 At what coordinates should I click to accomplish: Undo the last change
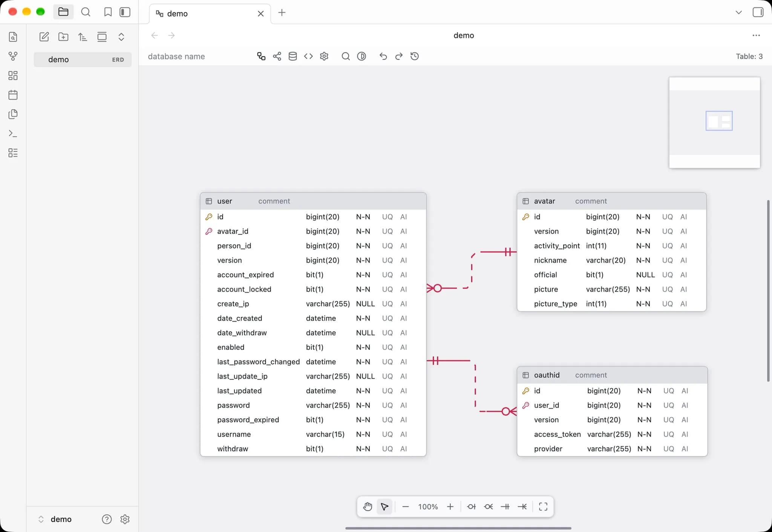click(383, 56)
